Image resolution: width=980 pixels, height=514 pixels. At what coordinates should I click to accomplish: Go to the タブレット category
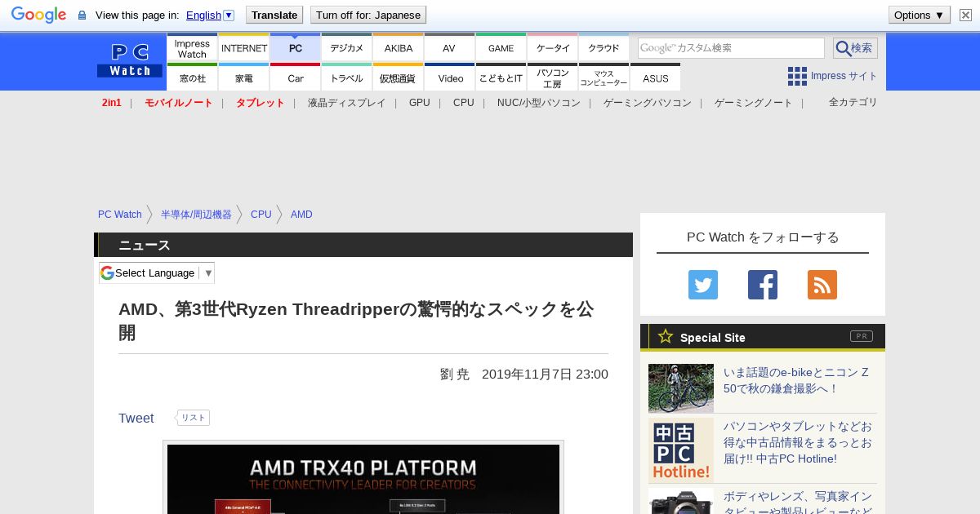260,103
